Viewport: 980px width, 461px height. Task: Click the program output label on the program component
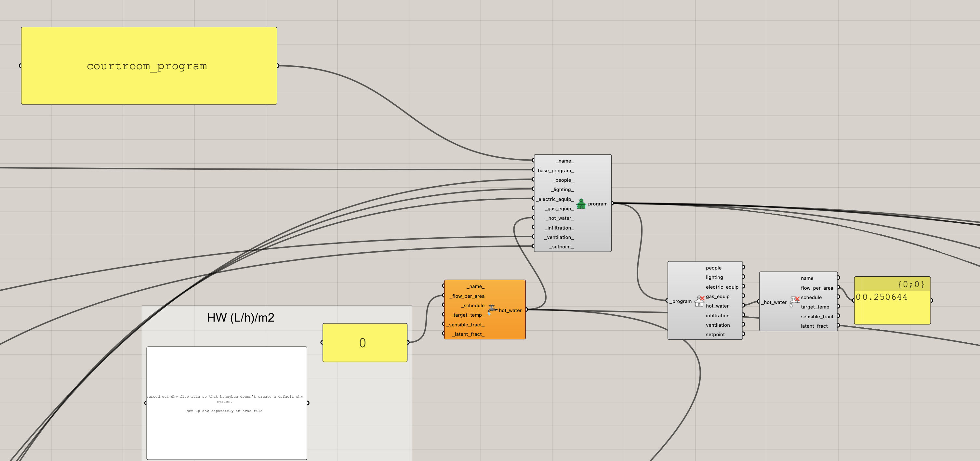[x=597, y=204]
